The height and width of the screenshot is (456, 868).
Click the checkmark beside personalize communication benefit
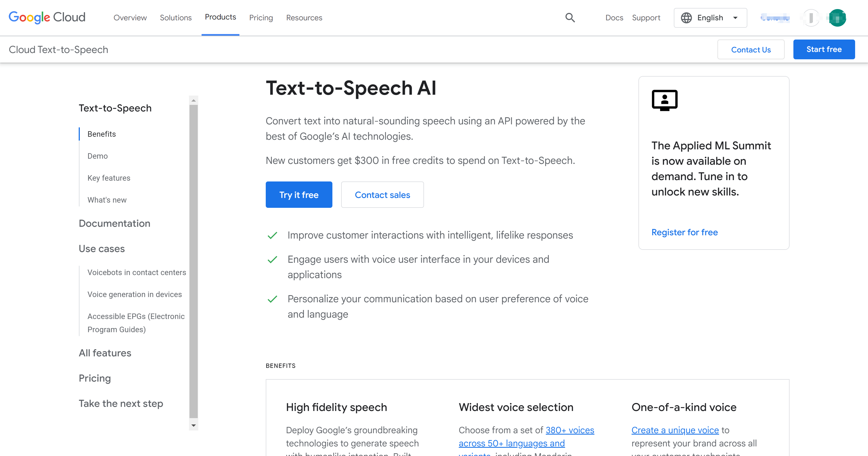pyautogui.click(x=272, y=299)
